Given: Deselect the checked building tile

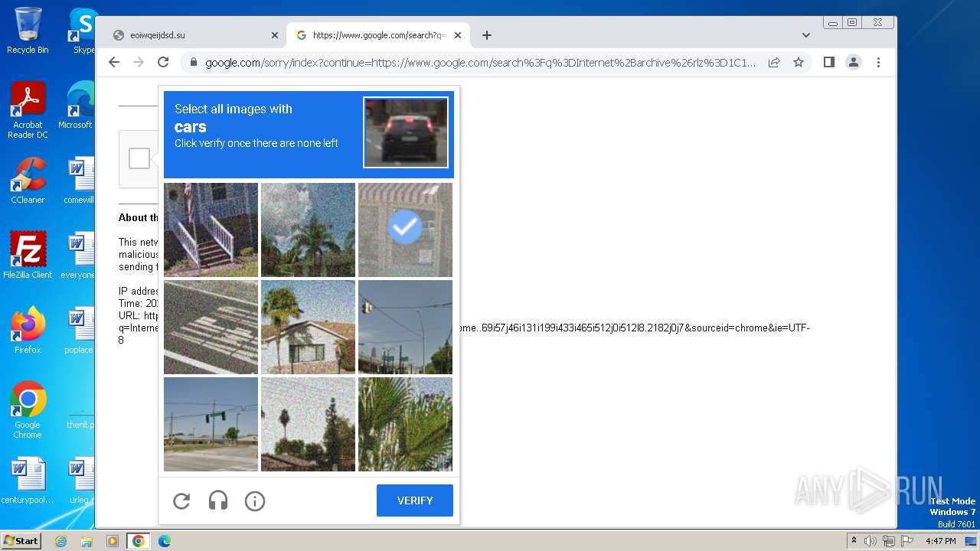Looking at the screenshot, I should (x=405, y=230).
